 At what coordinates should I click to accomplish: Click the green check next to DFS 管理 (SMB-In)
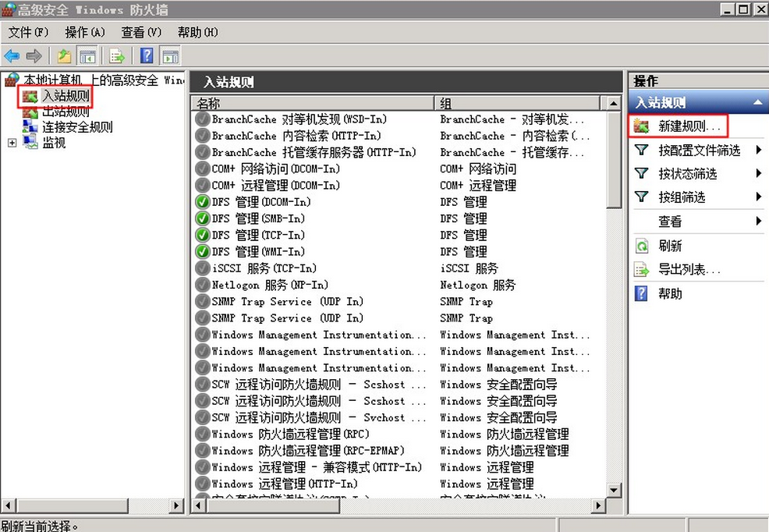click(203, 218)
